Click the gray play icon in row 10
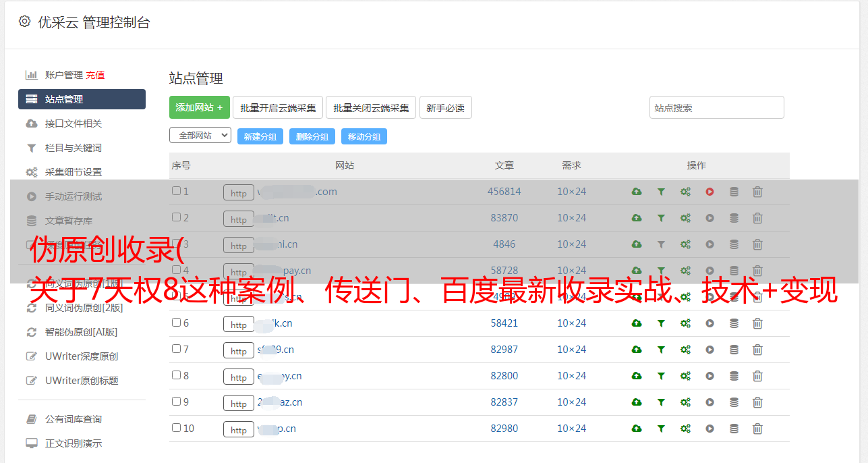 pos(710,429)
